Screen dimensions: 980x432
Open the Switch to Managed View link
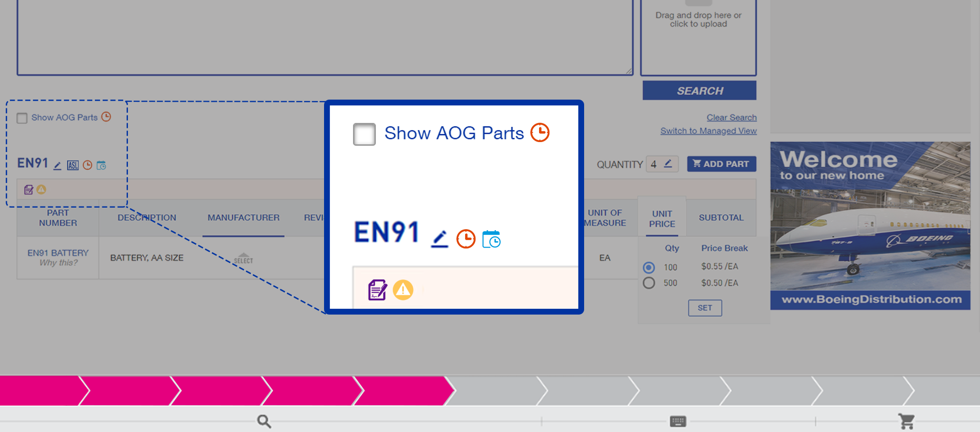click(708, 131)
